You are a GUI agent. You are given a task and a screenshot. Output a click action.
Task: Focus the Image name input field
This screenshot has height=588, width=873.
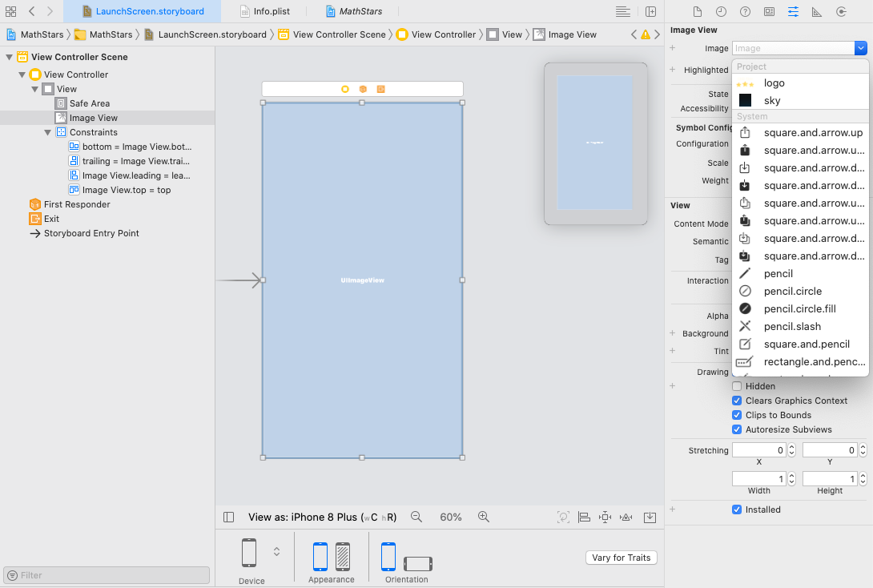click(x=793, y=48)
